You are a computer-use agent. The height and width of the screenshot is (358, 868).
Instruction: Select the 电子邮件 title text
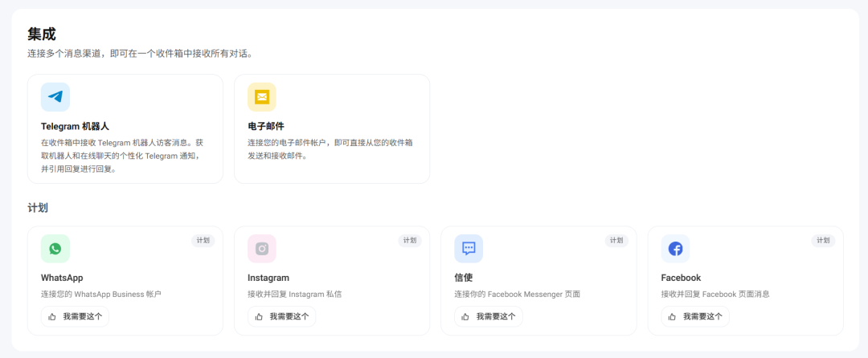point(266,126)
